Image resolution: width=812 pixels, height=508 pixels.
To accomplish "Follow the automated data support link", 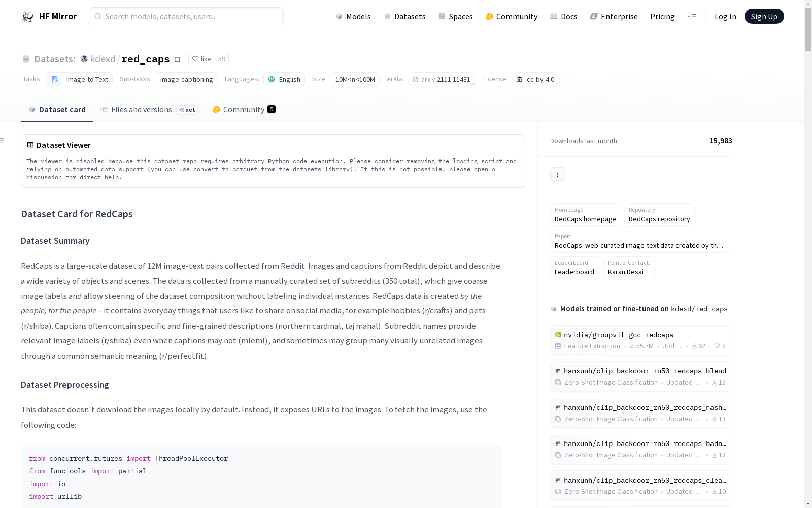I will pos(105,169).
